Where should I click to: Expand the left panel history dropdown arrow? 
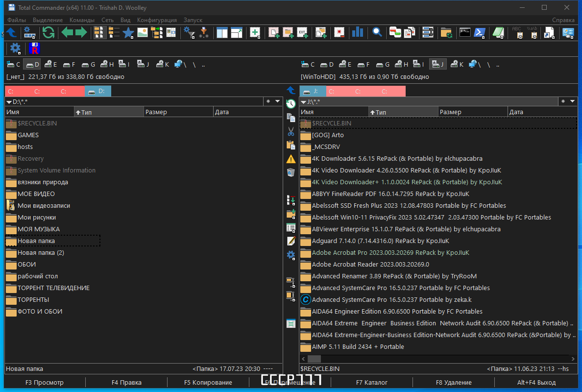pos(277,101)
